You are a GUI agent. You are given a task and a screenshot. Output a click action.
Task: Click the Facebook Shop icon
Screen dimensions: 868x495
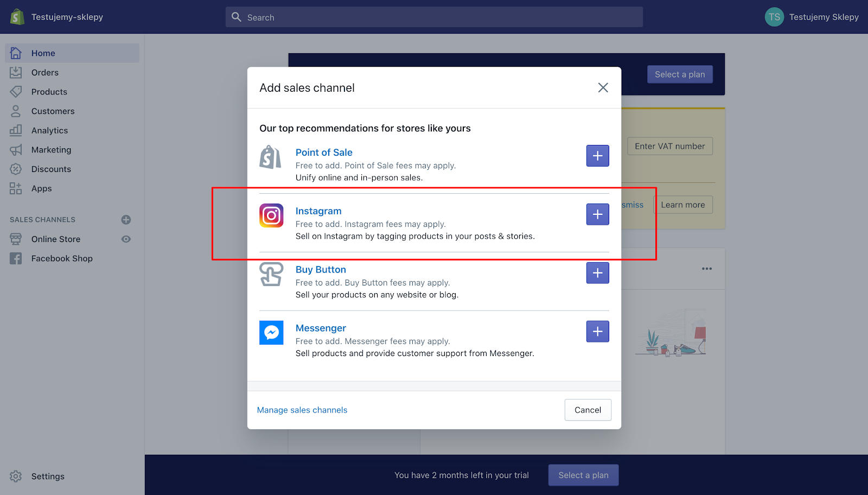(x=16, y=258)
